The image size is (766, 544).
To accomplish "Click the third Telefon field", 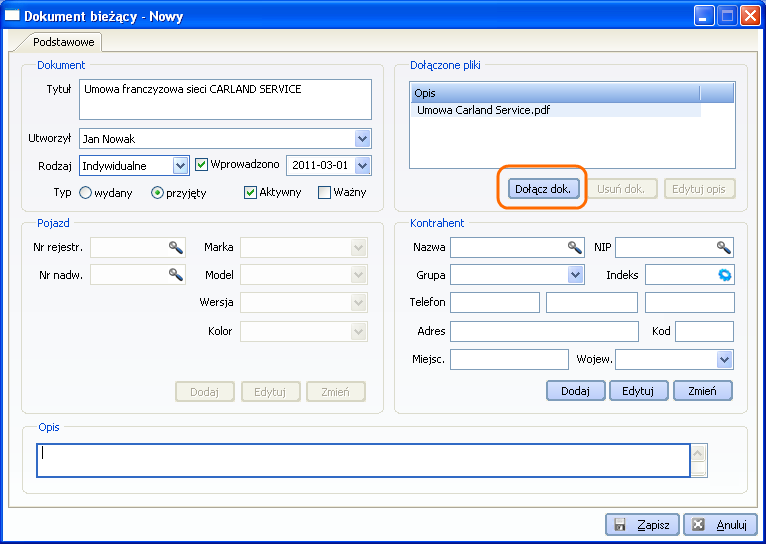I will [x=690, y=303].
